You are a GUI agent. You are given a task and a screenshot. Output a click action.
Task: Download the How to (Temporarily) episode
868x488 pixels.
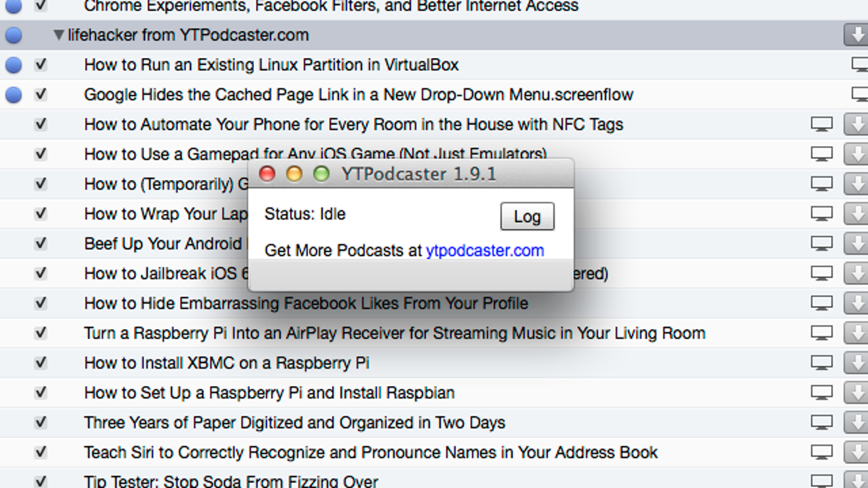tap(856, 184)
